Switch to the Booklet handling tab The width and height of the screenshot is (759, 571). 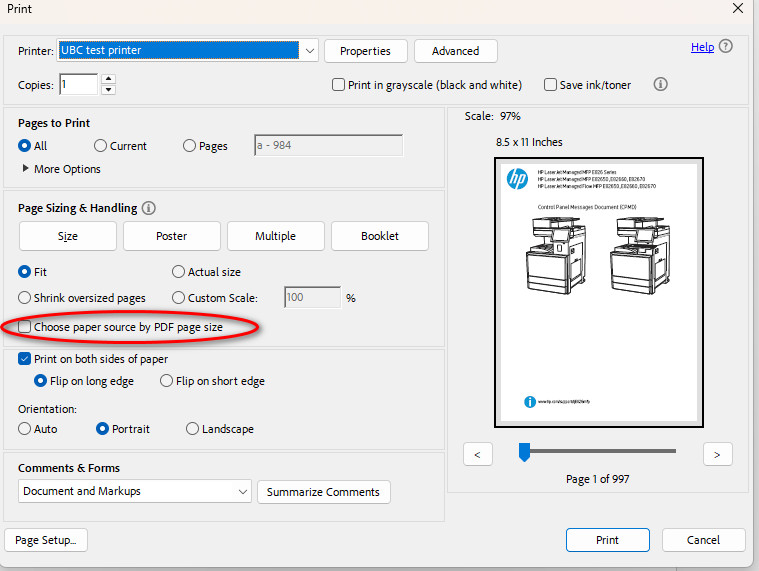pos(380,236)
